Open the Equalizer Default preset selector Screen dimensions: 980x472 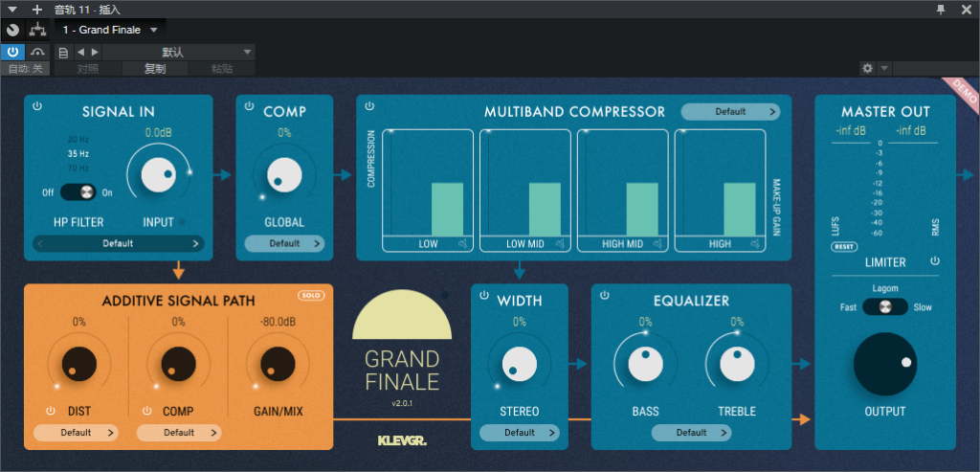[691, 433]
